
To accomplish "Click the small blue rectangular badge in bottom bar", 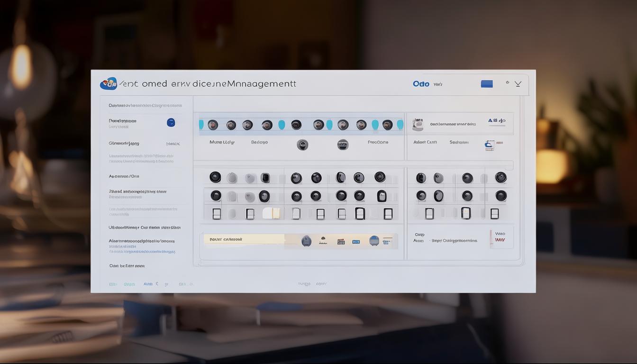I will tap(356, 242).
